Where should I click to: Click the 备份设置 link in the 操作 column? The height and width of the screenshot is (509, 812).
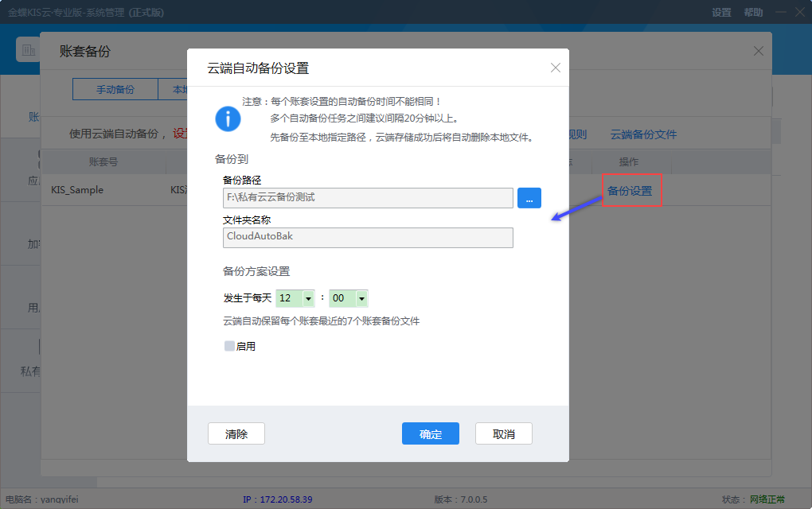[631, 189]
